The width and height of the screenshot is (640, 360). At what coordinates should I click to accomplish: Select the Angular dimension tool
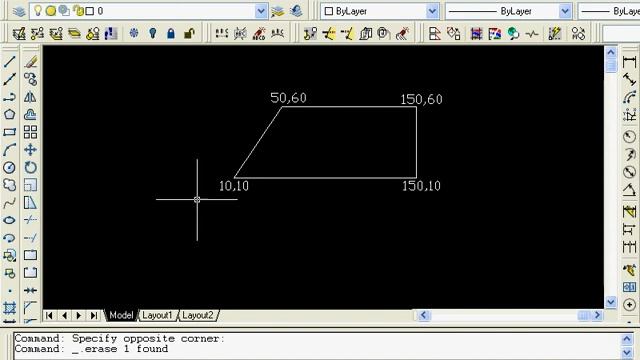click(629, 190)
